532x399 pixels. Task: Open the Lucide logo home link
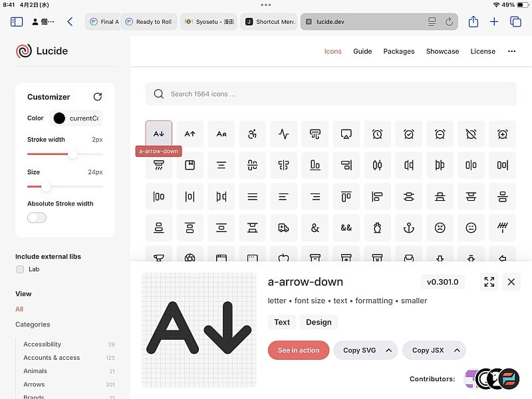tap(42, 51)
